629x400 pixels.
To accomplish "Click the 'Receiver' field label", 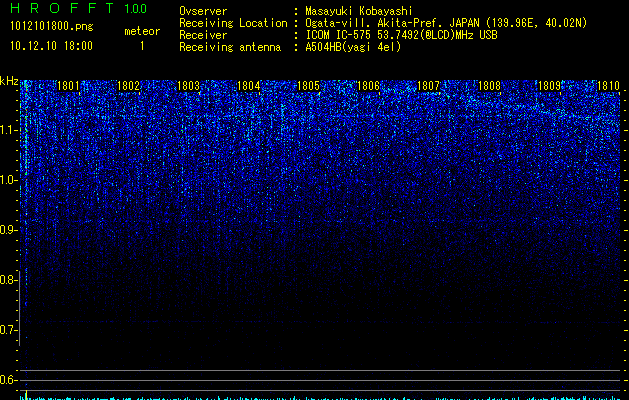I will click(203, 35).
